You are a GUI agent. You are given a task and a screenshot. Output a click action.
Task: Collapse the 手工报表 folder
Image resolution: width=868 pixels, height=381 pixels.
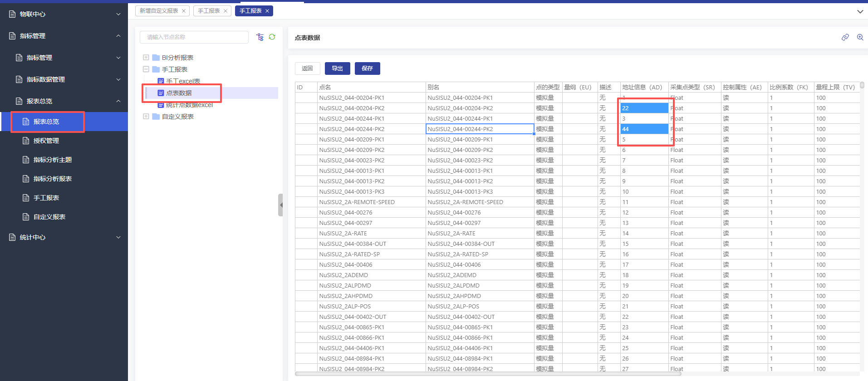coord(146,69)
